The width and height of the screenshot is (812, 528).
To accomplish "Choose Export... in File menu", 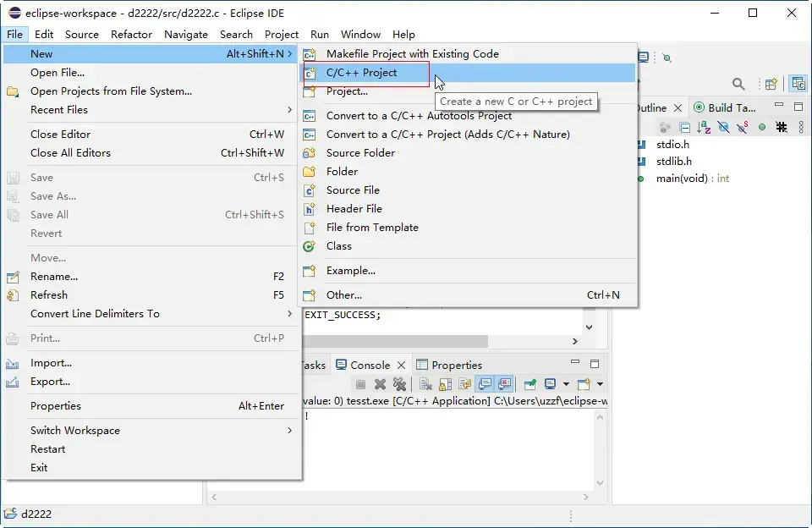I will point(151,382).
